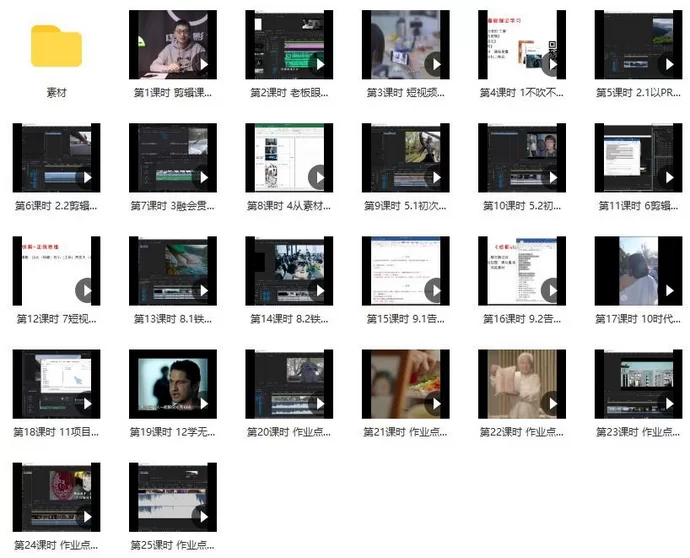The height and width of the screenshot is (558, 690).
Task: Open 第21课时 作业点 food video thumbnail
Action: point(405,384)
